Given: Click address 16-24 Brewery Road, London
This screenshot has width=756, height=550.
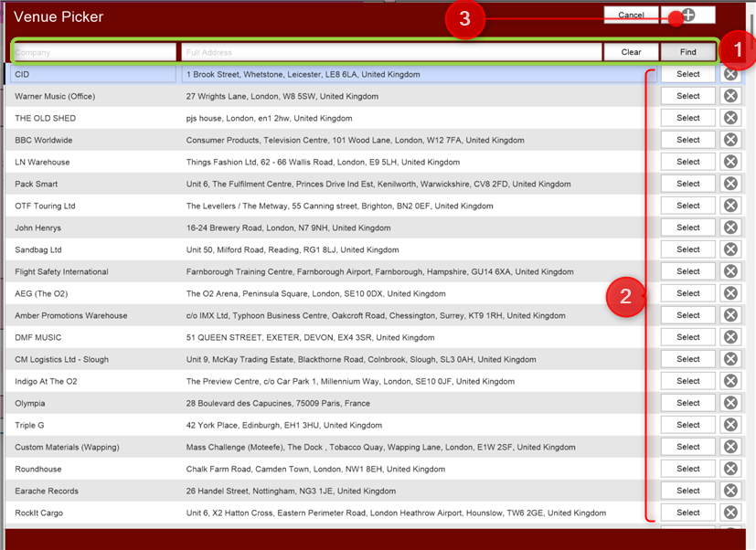Looking at the screenshot, I should (x=288, y=228).
